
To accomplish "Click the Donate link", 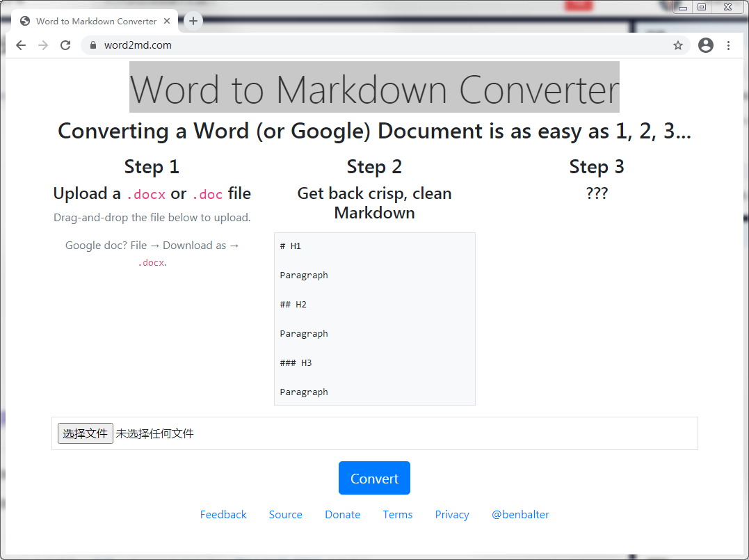I will coord(342,514).
